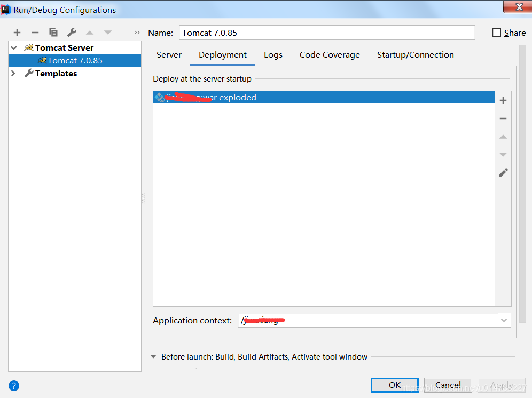Viewport: 532px width, 398px height.
Task: Remove the selected artifact from deployment
Action: tap(503, 118)
